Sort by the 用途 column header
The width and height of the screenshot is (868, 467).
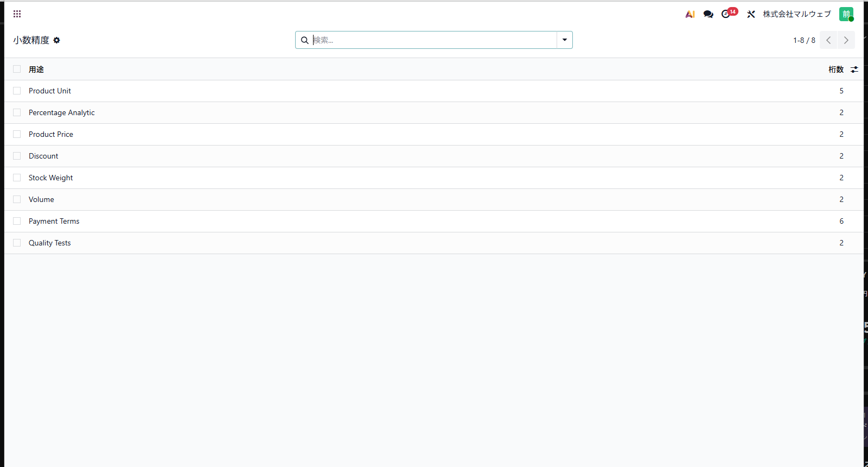tap(36, 70)
